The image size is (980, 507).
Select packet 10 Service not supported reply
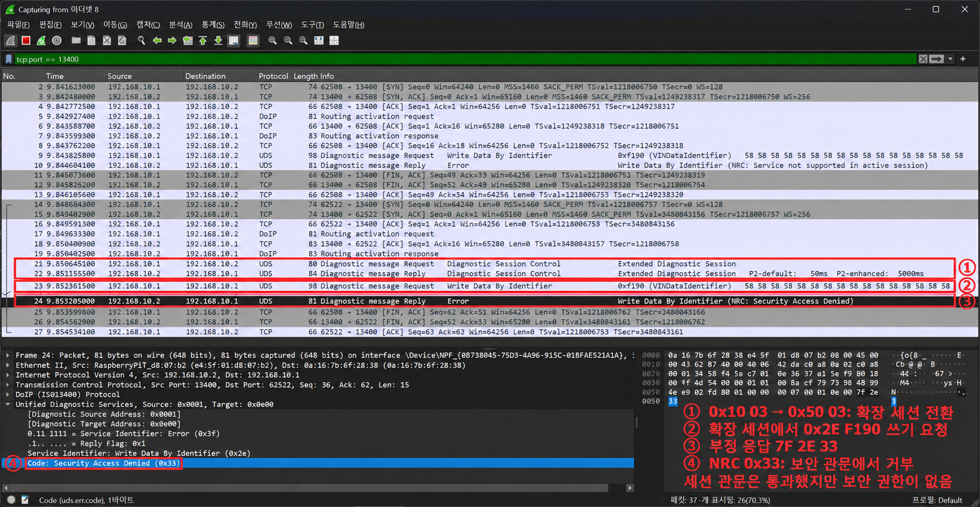[x=489, y=165]
